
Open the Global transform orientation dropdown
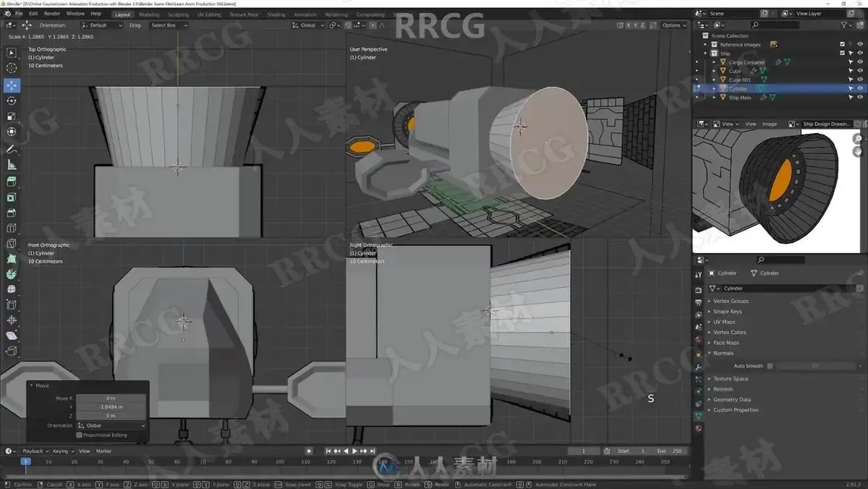(307, 25)
